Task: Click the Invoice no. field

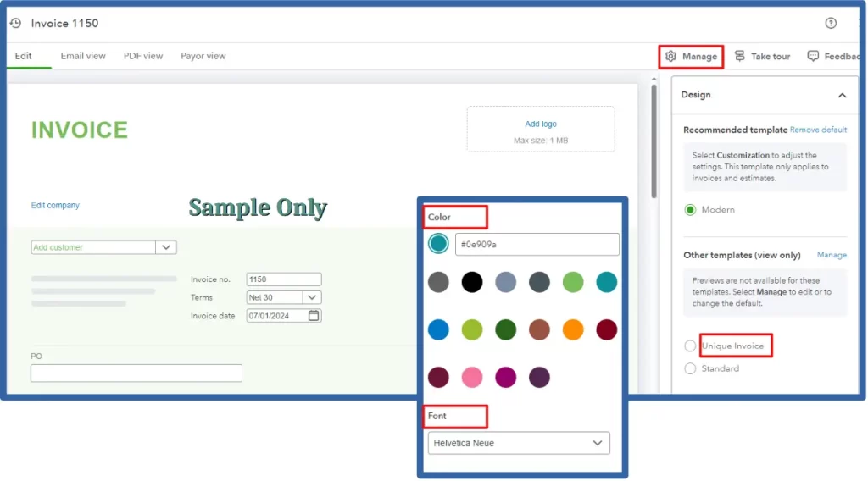Action: click(283, 279)
